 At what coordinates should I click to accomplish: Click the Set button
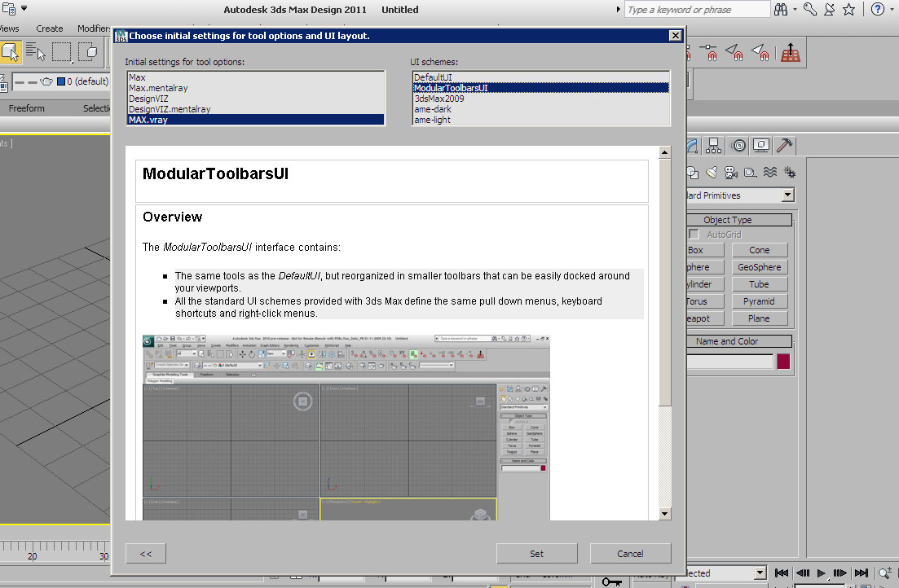[536, 554]
